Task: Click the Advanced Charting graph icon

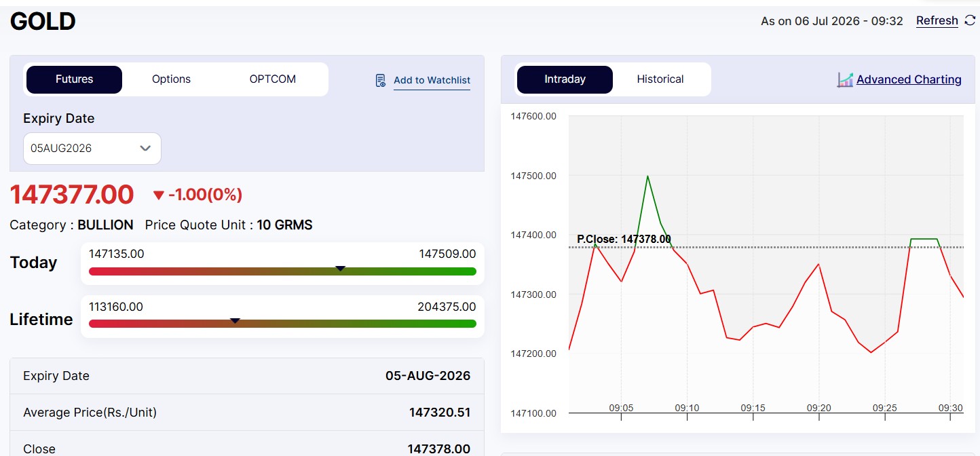Action: point(845,80)
